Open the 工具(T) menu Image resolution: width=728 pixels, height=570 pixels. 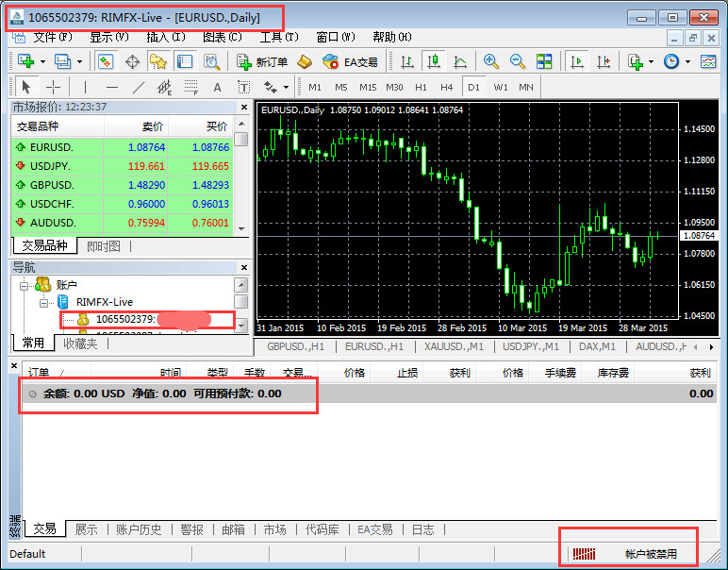(279, 37)
